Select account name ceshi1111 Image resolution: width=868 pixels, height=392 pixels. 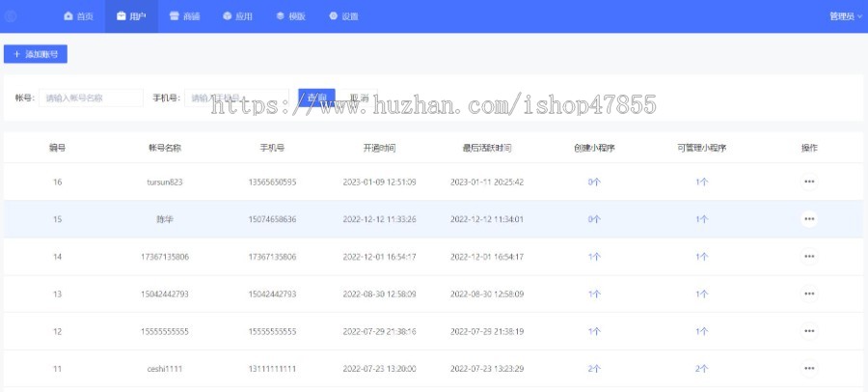(164, 368)
